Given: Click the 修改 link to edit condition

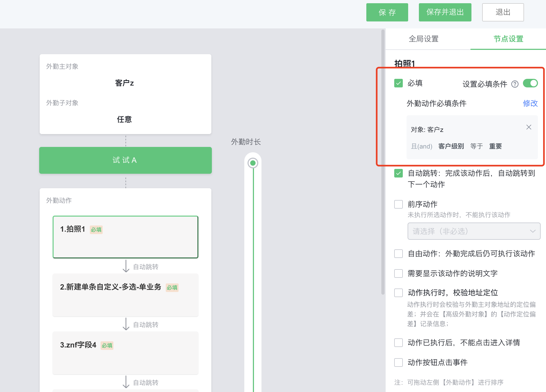Looking at the screenshot, I should pos(530,103).
